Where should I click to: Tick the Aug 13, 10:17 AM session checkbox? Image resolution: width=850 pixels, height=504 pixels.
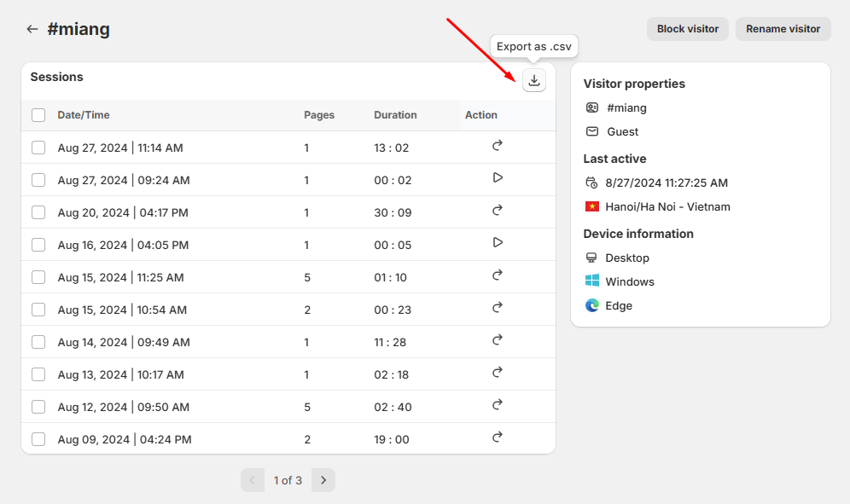[x=38, y=374]
